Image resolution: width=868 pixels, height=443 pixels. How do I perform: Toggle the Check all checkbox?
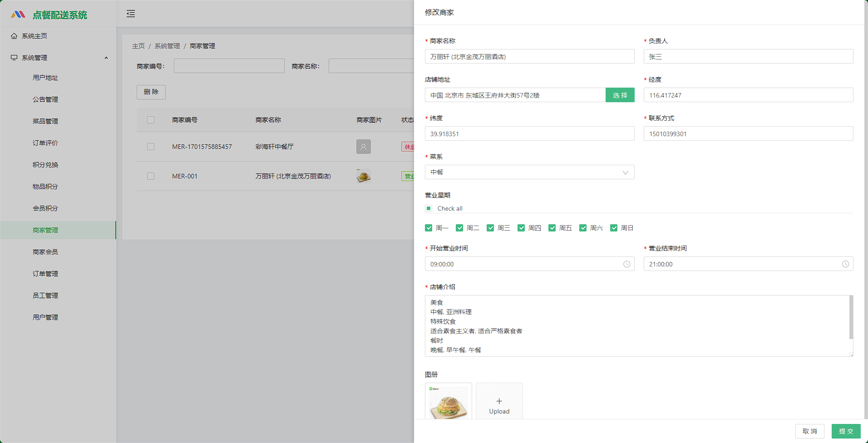pyautogui.click(x=429, y=208)
